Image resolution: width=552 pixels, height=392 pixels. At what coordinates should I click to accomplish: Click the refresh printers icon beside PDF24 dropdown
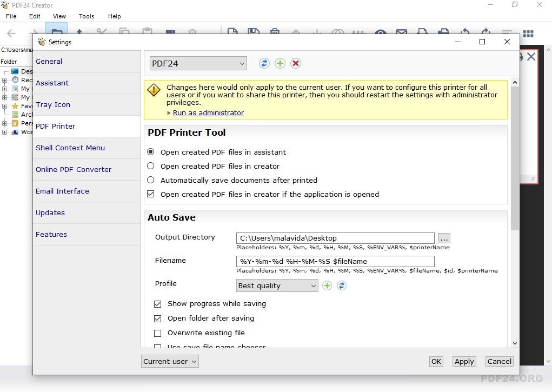264,63
